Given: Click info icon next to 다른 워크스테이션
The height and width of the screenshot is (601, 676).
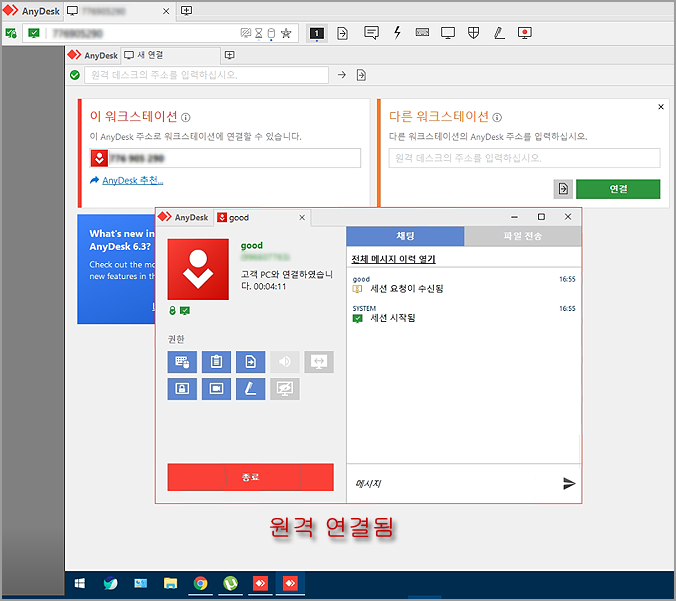Looking at the screenshot, I should [497, 117].
